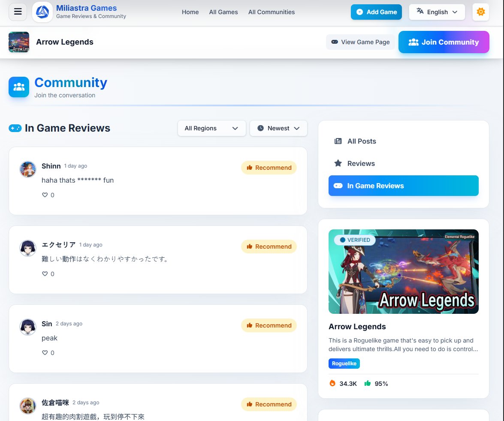504x421 pixels.
Task: Click Recommend badge on Shinn's review
Action: click(x=269, y=168)
